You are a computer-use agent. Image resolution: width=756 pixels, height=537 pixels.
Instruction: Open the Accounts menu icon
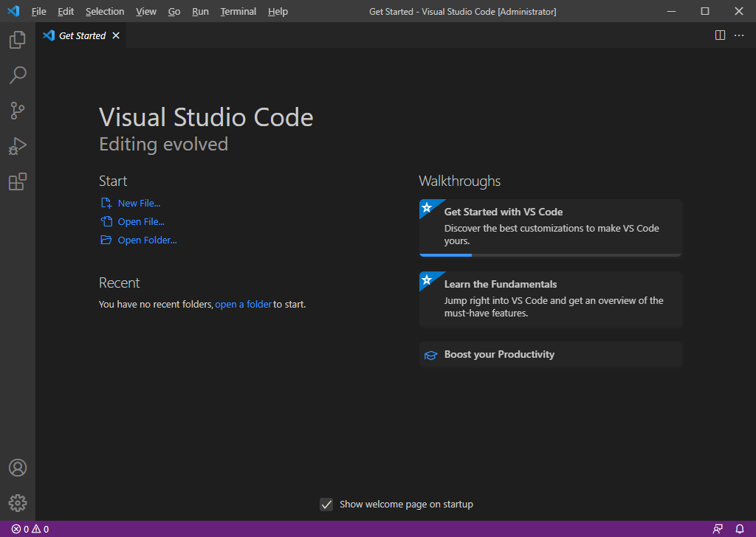point(18,468)
